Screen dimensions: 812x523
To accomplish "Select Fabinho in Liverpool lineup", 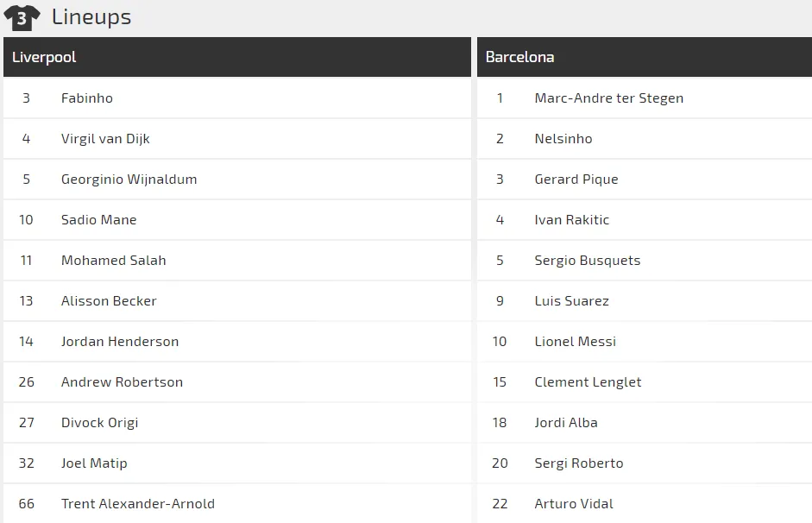I will click(x=87, y=98).
